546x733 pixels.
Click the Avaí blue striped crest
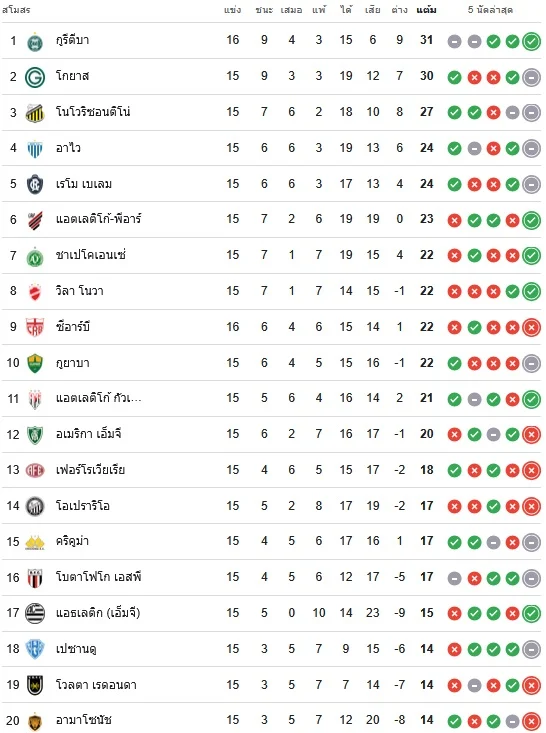tap(35, 149)
